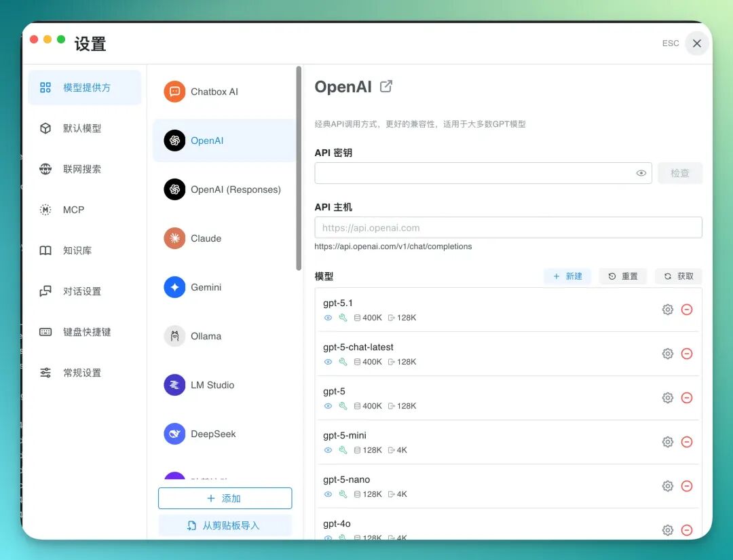Select the Chatbox AI provider icon
The height and width of the screenshot is (560, 733).
pos(174,92)
